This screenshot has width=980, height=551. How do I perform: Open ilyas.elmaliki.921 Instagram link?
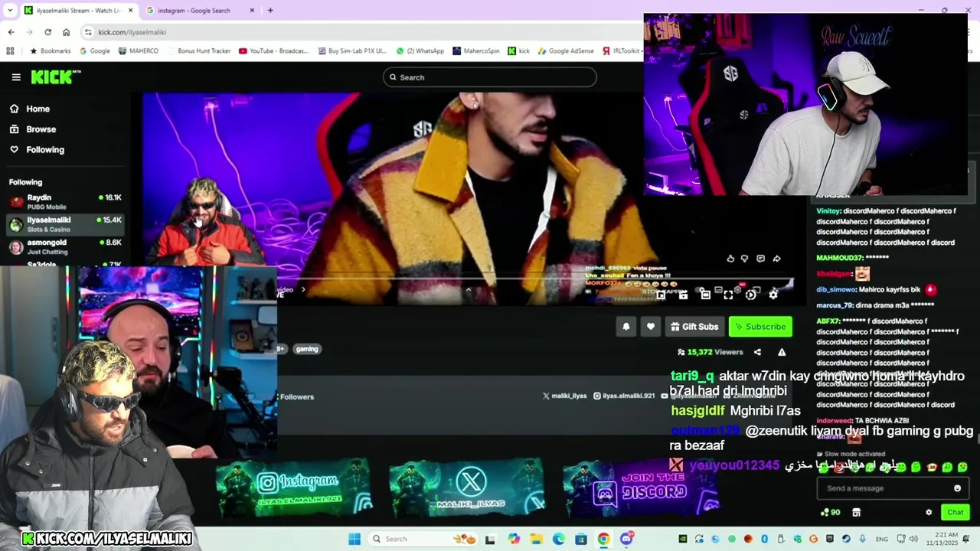pos(624,396)
